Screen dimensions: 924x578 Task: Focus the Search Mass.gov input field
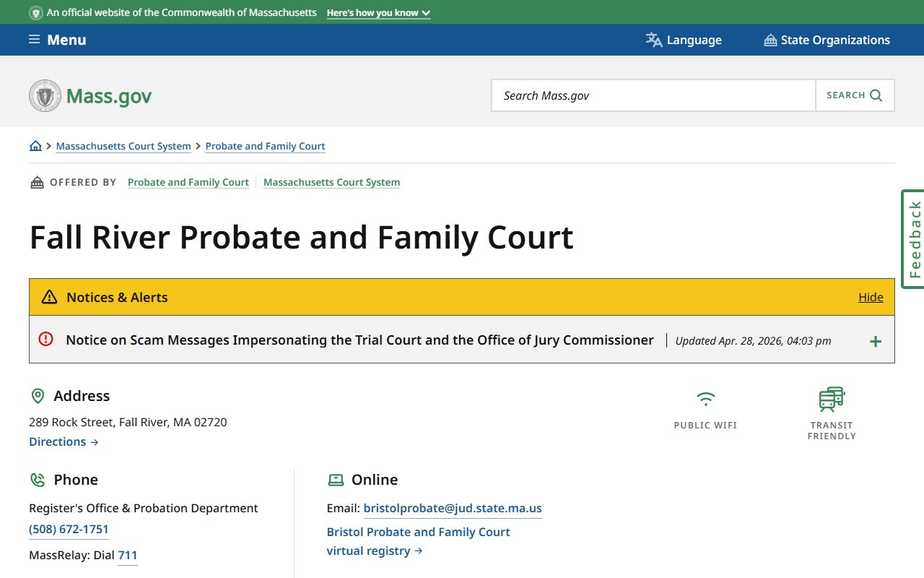coord(653,95)
